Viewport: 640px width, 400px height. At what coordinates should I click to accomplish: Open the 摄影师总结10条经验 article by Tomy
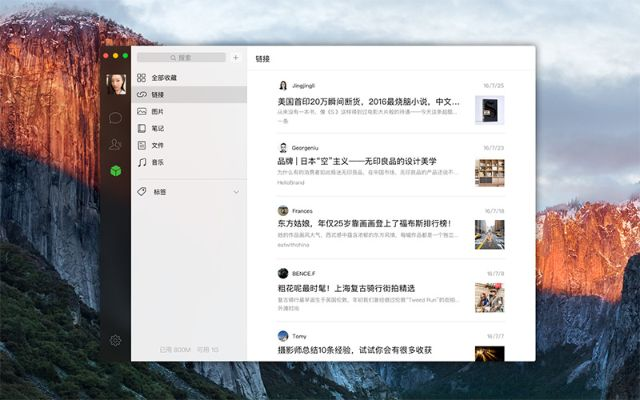pos(355,350)
